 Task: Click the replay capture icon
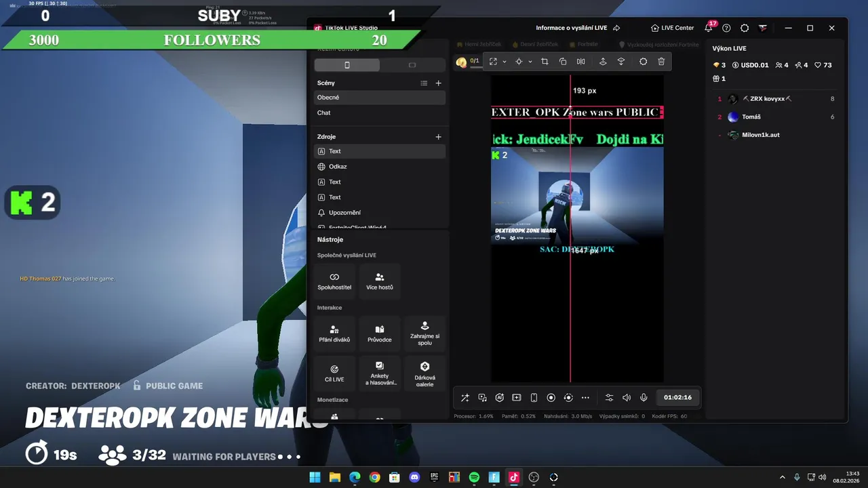click(568, 398)
